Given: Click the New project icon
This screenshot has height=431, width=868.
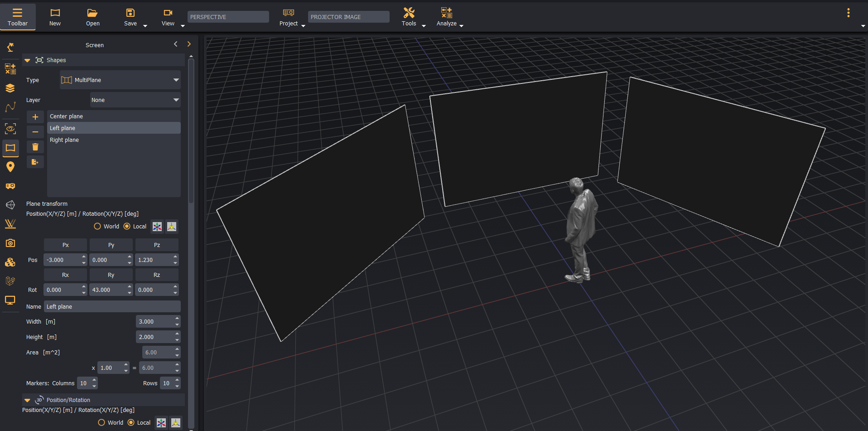Looking at the screenshot, I should tap(55, 13).
